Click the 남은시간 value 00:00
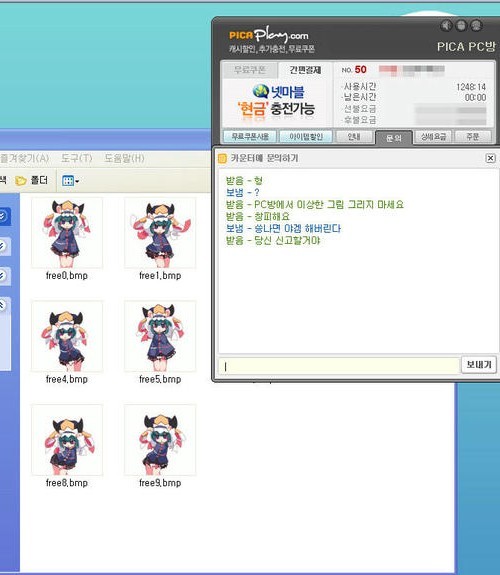 pyautogui.click(x=475, y=98)
